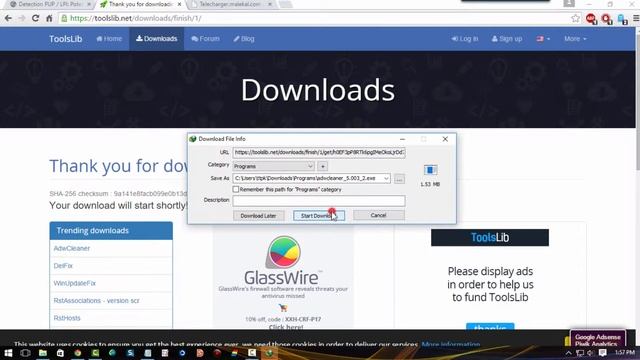Image resolution: width=640 pixels, height=360 pixels.
Task: Open File Explorer from the taskbar
Action: [43, 353]
